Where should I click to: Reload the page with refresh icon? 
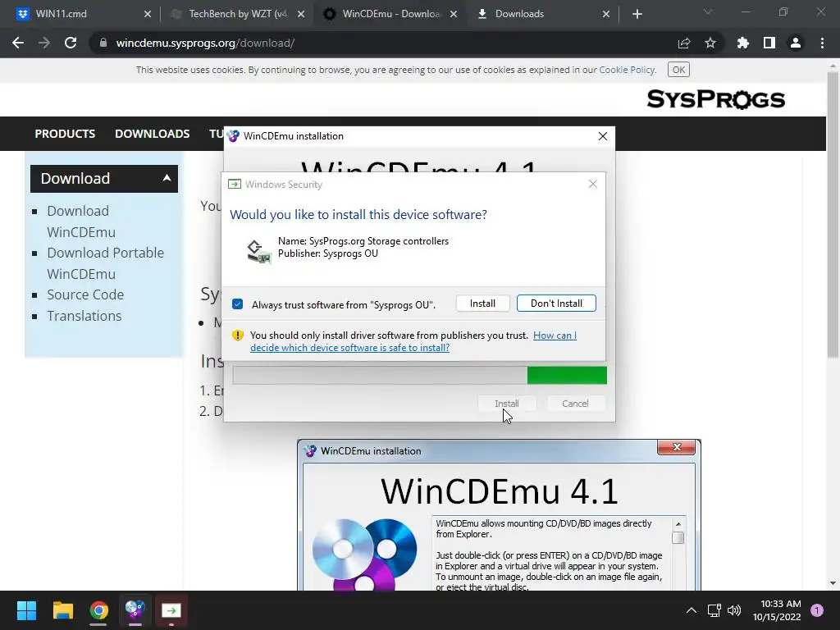pos(71,43)
